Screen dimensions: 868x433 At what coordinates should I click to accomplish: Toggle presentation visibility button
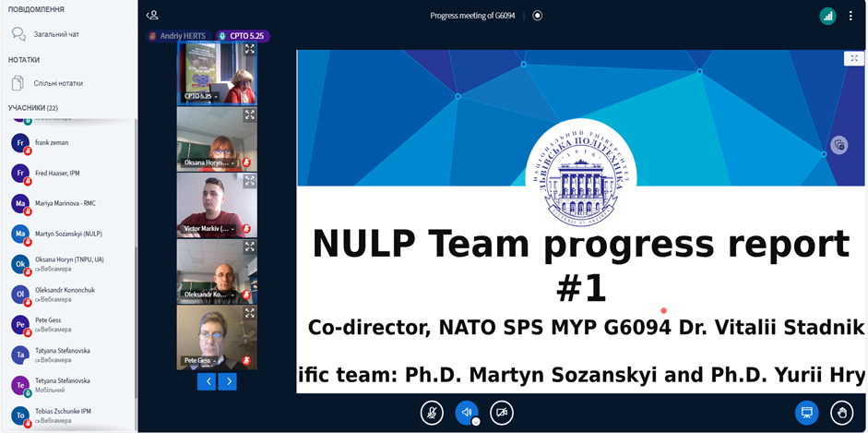click(x=807, y=413)
